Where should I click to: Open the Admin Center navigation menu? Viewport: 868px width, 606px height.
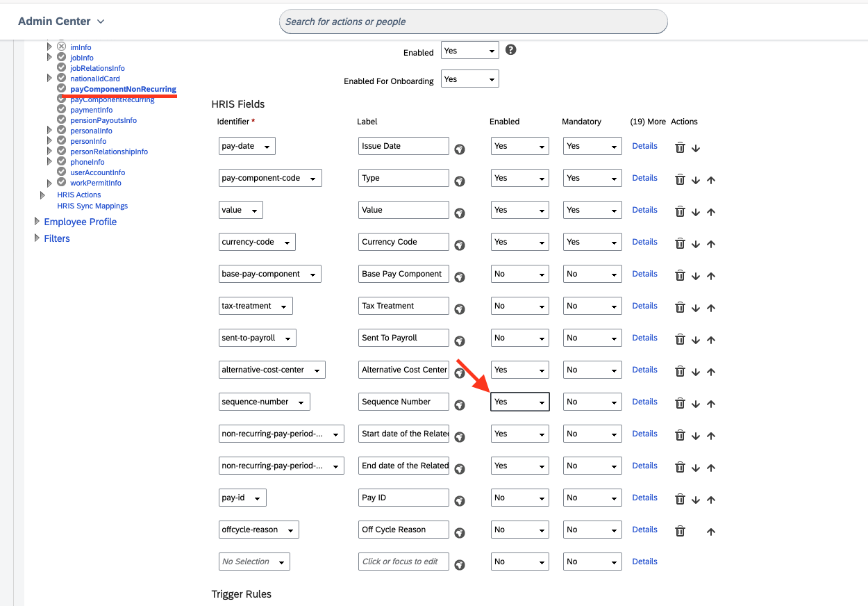(61, 22)
